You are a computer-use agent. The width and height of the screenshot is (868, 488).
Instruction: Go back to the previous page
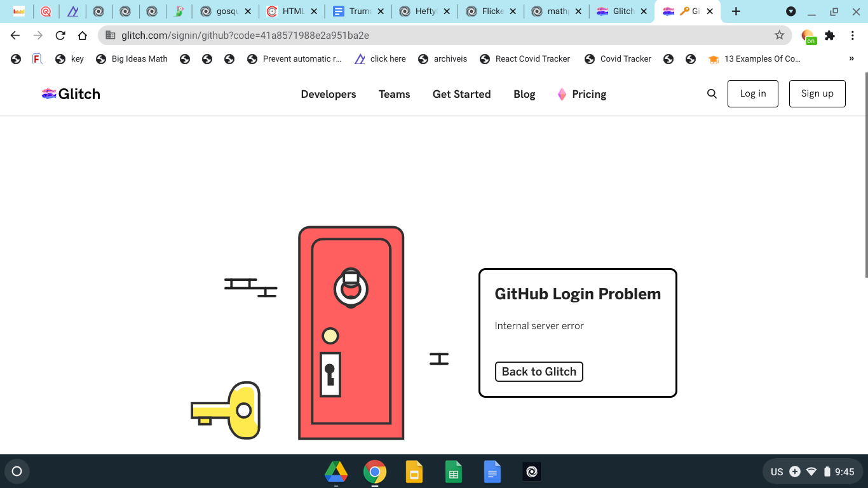pos(15,36)
